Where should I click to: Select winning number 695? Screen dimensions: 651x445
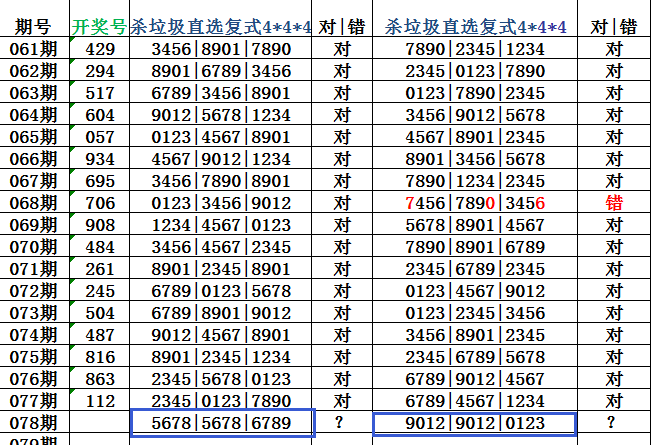tap(100, 180)
